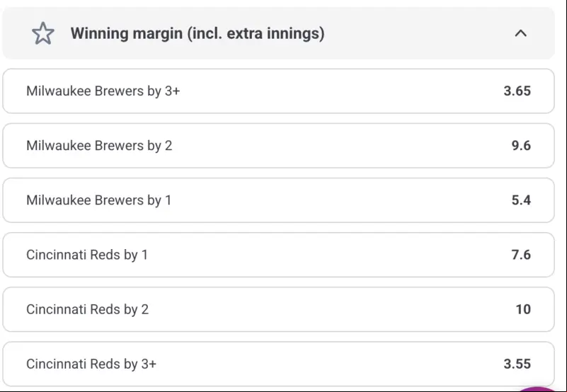Choose the outcome with the shortest odds

(278, 364)
